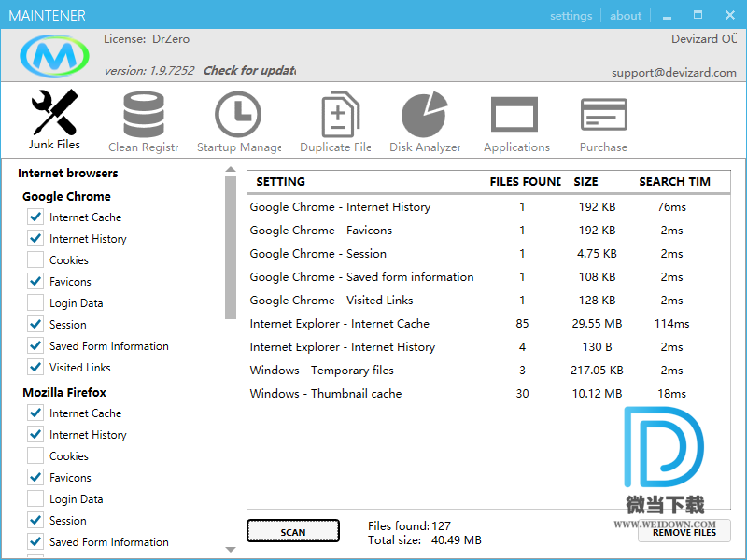Open the Disk Analyzer pie chart icon

pyautogui.click(x=425, y=114)
